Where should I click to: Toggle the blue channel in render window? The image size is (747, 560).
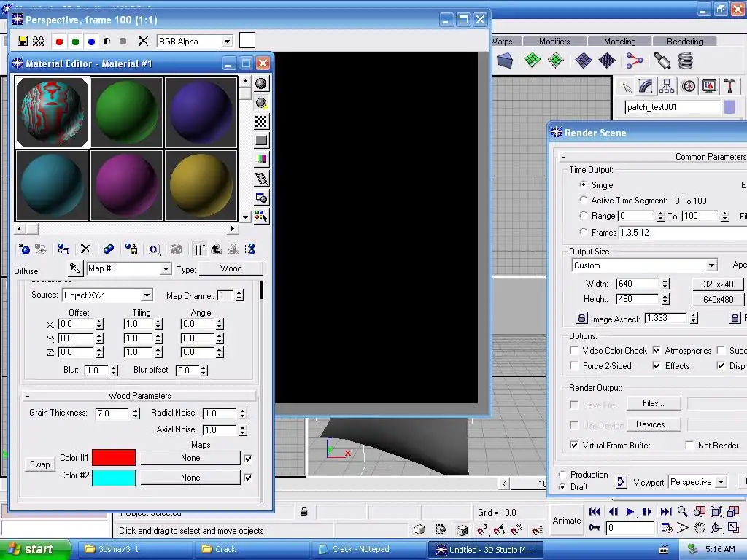(91, 42)
